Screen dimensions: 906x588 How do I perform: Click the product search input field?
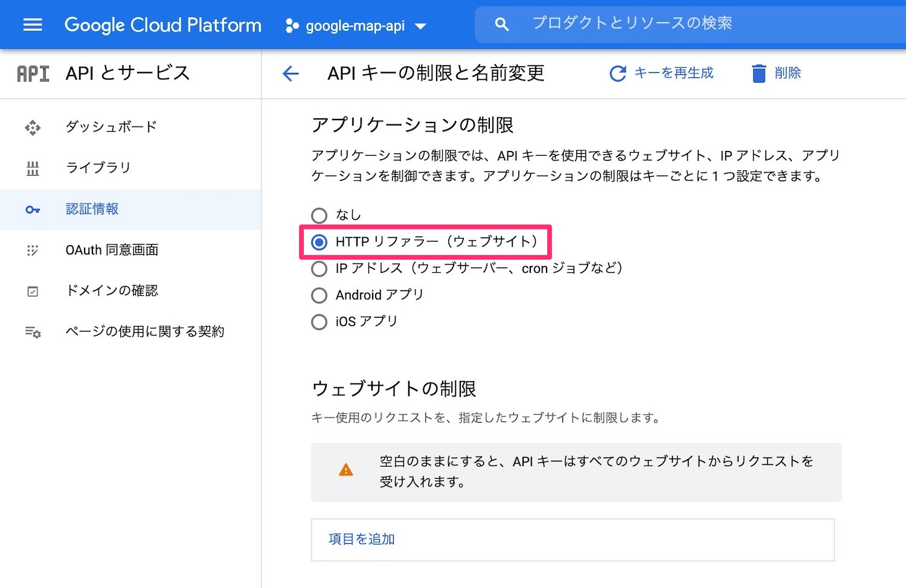(664, 24)
